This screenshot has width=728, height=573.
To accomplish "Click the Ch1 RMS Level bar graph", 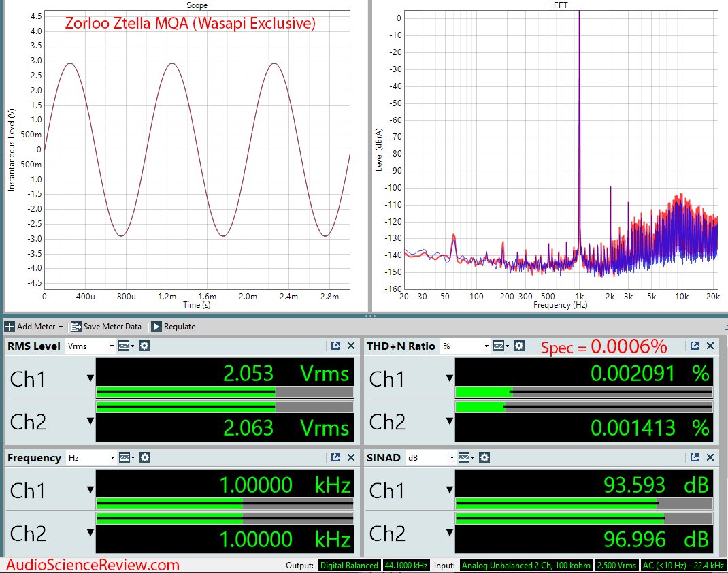I will [225, 393].
